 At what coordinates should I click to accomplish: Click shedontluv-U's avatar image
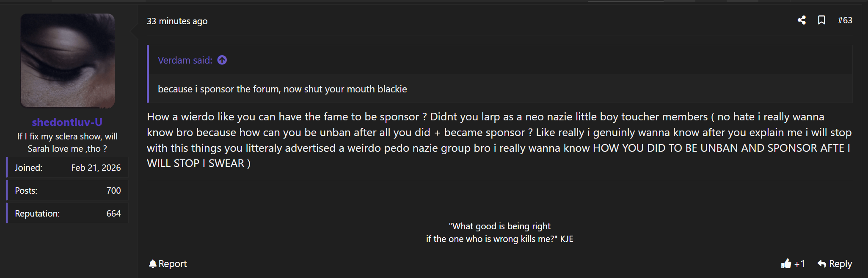pyautogui.click(x=68, y=61)
